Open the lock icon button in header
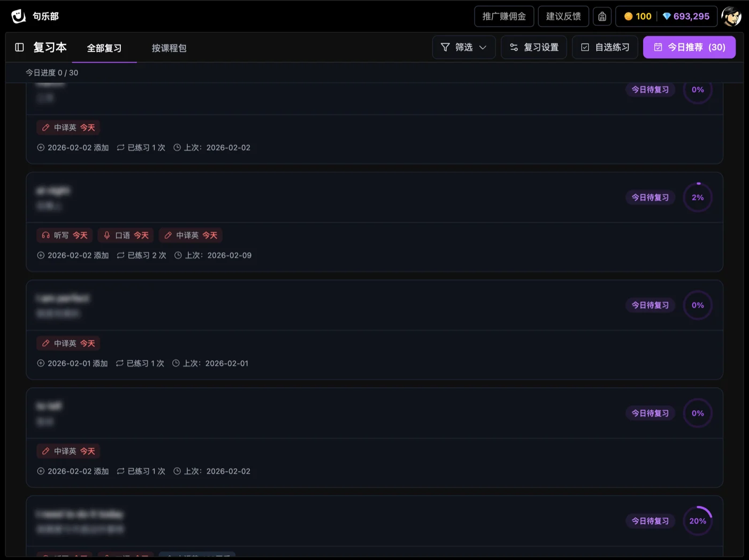Viewport: 749px width, 560px height. pos(602,17)
